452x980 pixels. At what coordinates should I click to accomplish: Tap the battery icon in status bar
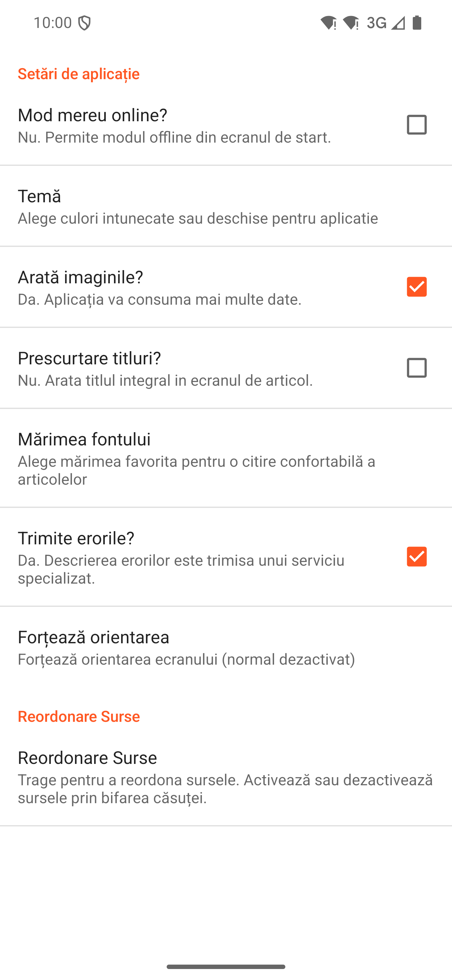417,23
